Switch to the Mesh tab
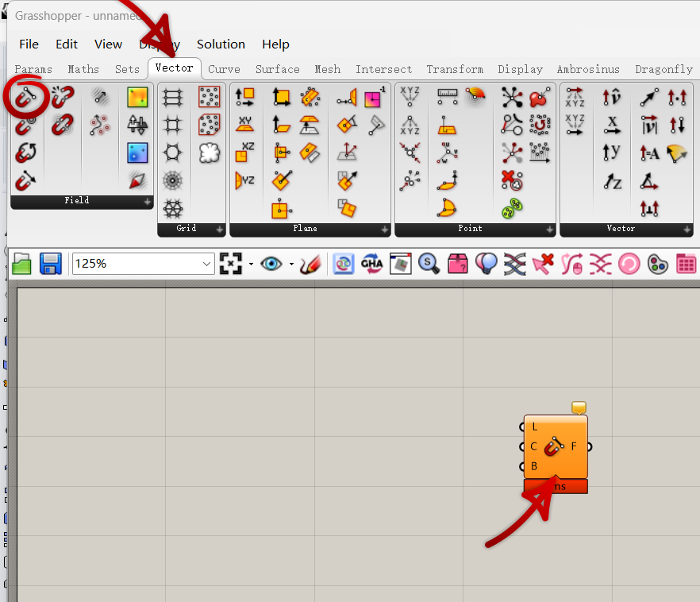This screenshot has height=602, width=700. pyautogui.click(x=327, y=69)
